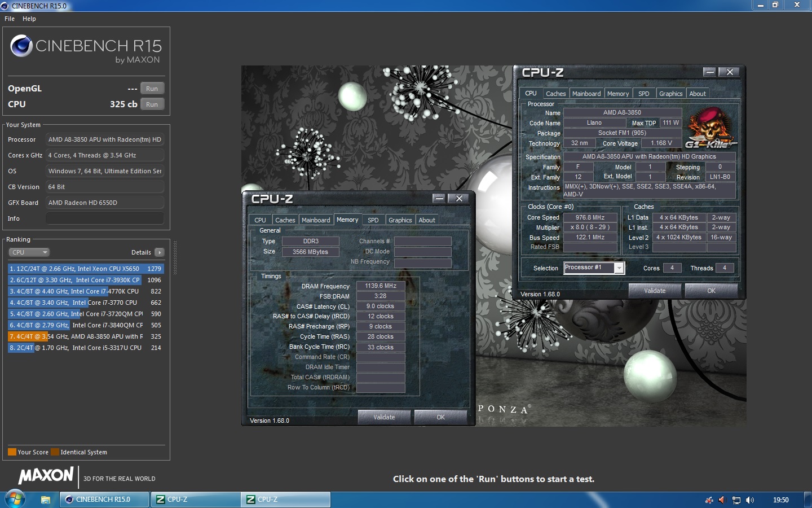Open the Caches tab in the Memory CPU-Z window
This screenshot has height=508, width=812.
pyautogui.click(x=285, y=220)
